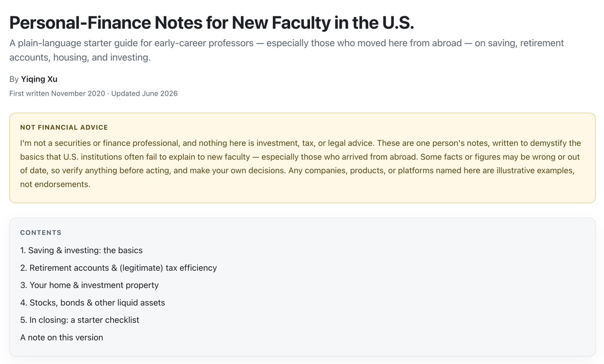Click the words "not endorsements." in the disclaimer
Image resolution: width=604 pixels, height=364 pixels.
coord(55,184)
